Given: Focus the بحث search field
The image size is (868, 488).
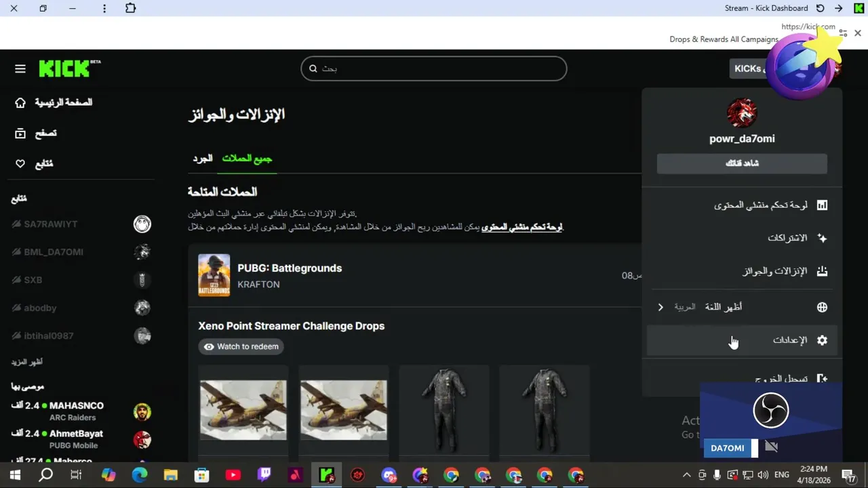Looking at the screenshot, I should pos(434,68).
